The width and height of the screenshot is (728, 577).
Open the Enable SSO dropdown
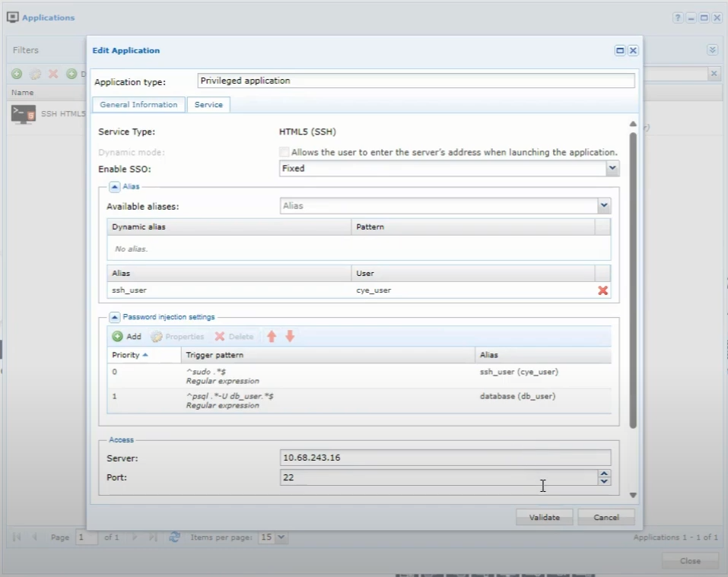click(x=612, y=169)
